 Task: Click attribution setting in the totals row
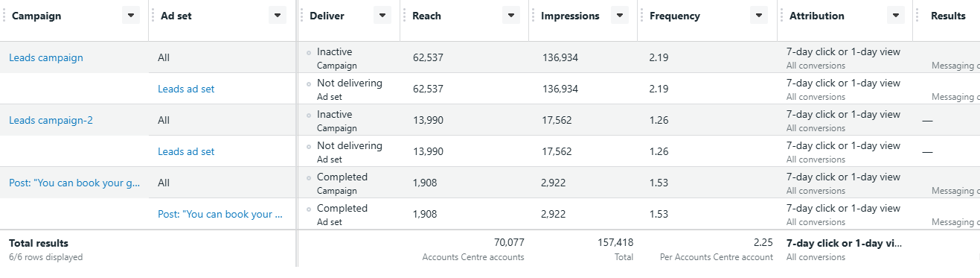(845, 243)
